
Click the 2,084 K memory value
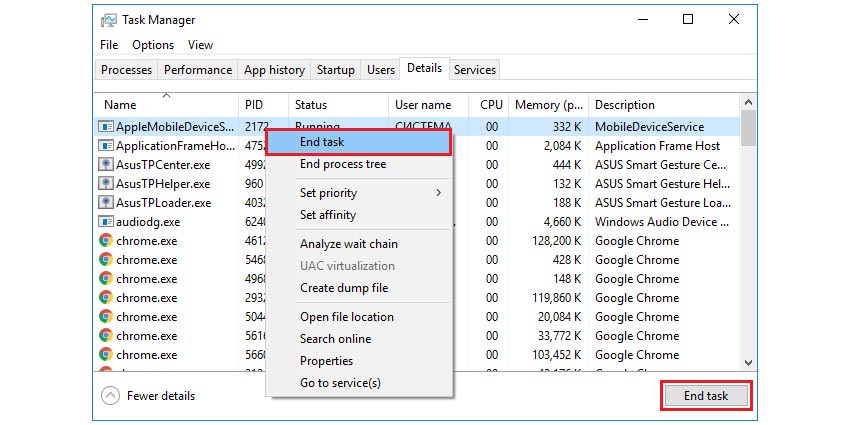(562, 146)
